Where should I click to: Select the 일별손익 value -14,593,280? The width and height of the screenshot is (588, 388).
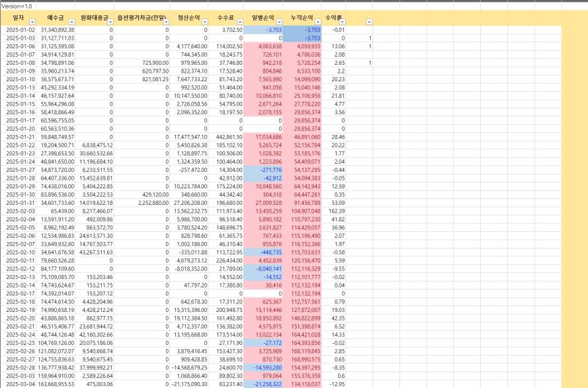(x=263, y=368)
